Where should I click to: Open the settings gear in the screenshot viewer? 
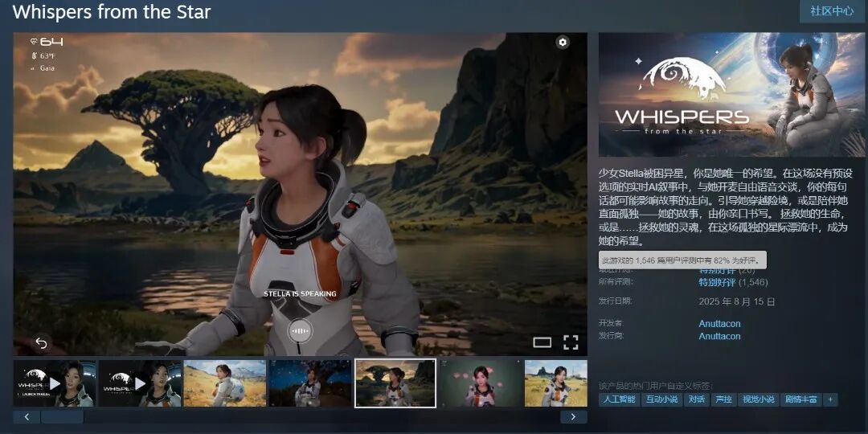coord(563,42)
